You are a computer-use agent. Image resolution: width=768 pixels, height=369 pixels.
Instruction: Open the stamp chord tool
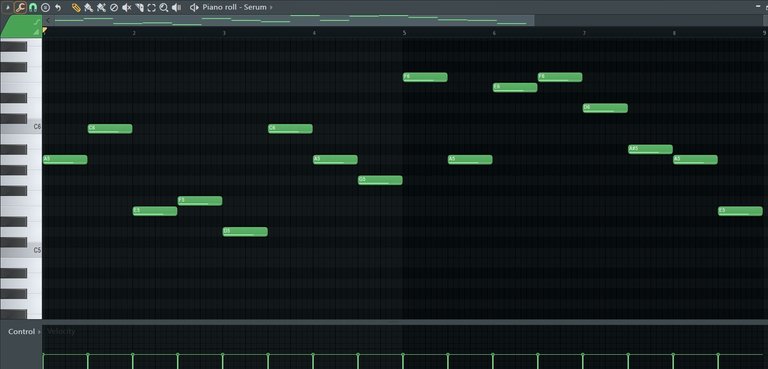[x=46, y=7]
